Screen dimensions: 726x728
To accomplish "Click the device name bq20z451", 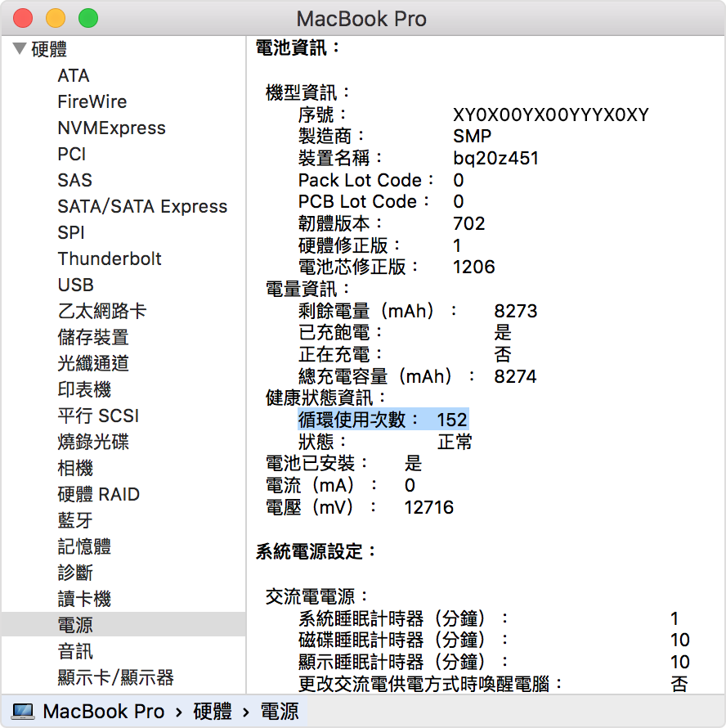I will point(495,159).
